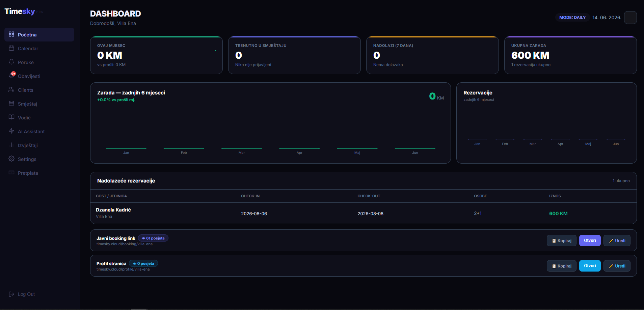644x310 pixels.
Task: Open the Javni booking link
Action: pos(590,241)
